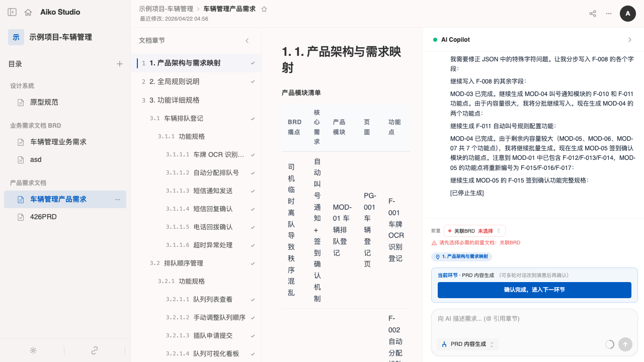Click the 产品模块清单 heading

[301, 93]
